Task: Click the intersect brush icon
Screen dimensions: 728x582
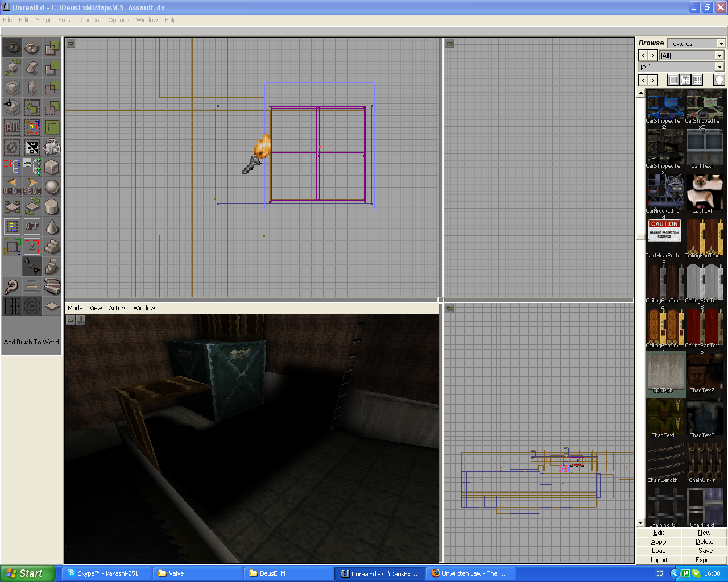Action: (52, 88)
